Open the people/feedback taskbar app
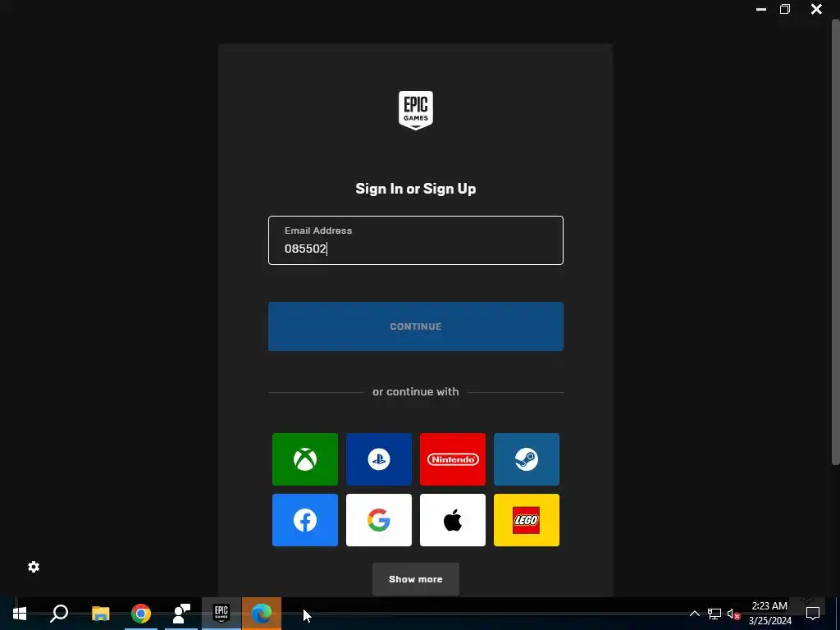The width and height of the screenshot is (840, 630). 181,614
